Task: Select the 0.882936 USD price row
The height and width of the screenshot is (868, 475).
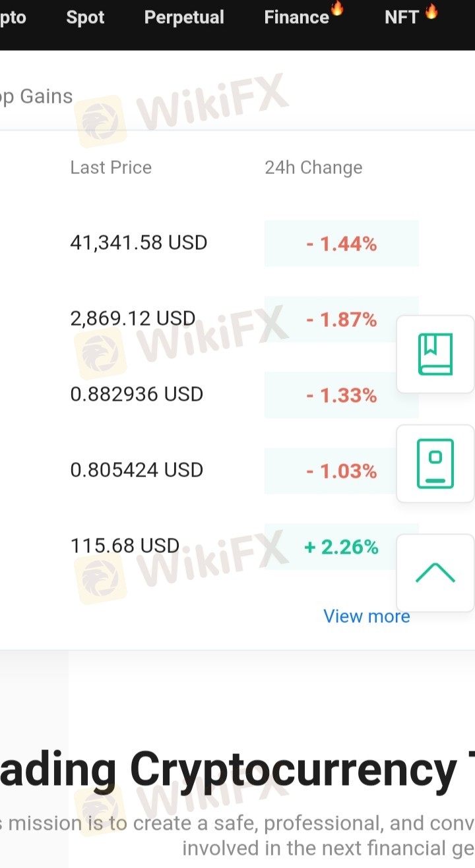Action: 137,394
